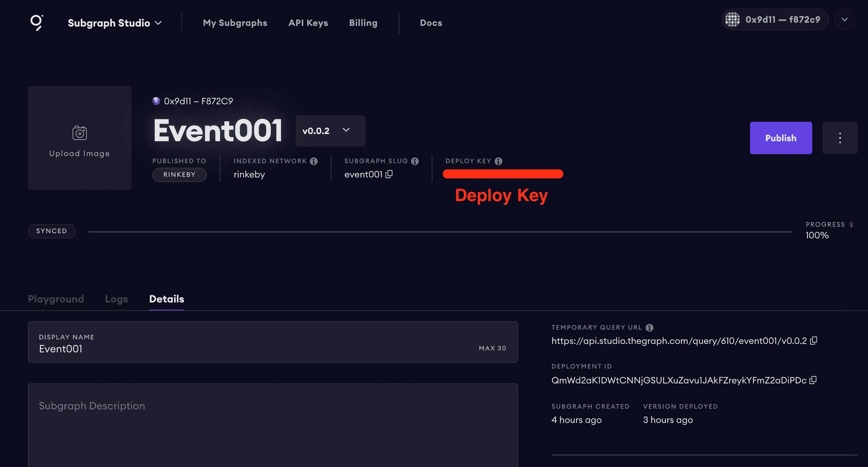Open Temporary Query URL info icon

point(649,328)
